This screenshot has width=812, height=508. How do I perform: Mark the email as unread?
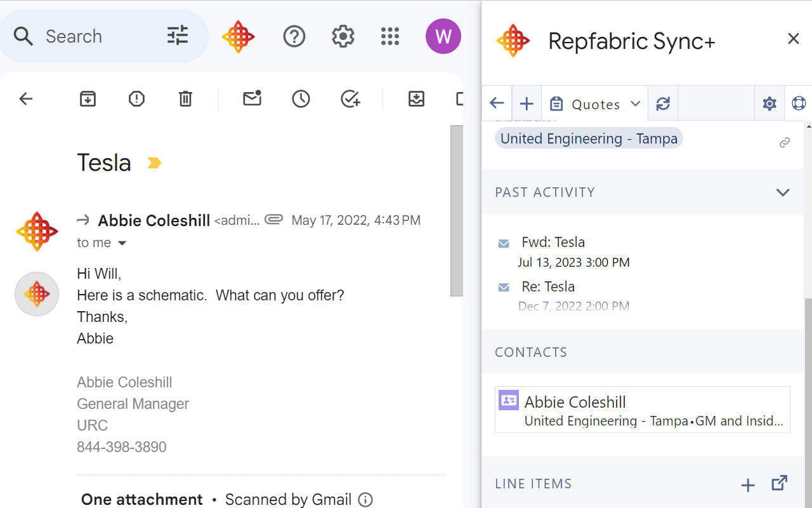tap(252, 98)
